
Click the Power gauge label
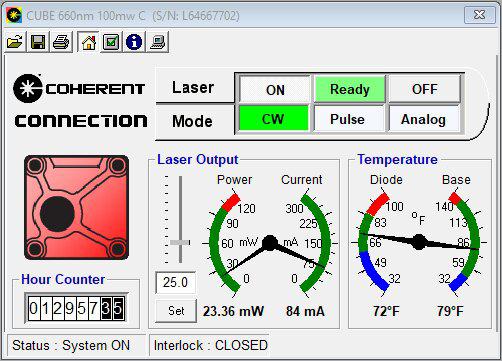coord(234,180)
